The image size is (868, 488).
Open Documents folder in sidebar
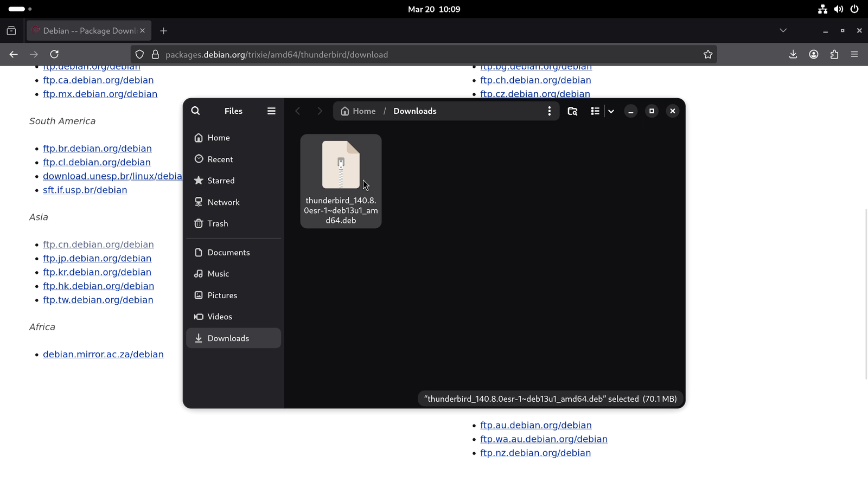pyautogui.click(x=234, y=252)
